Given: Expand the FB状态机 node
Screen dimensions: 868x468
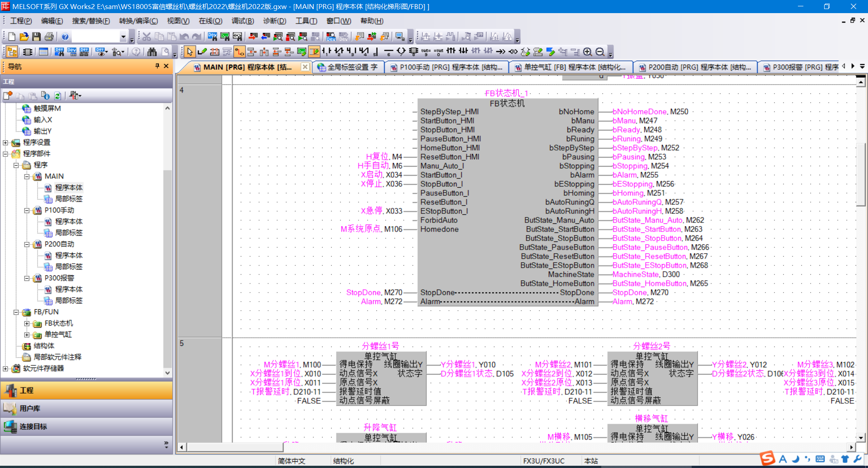Looking at the screenshot, I should point(27,323).
